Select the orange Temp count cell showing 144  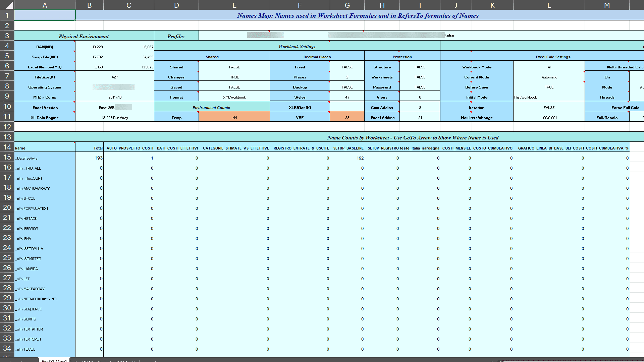(x=234, y=117)
